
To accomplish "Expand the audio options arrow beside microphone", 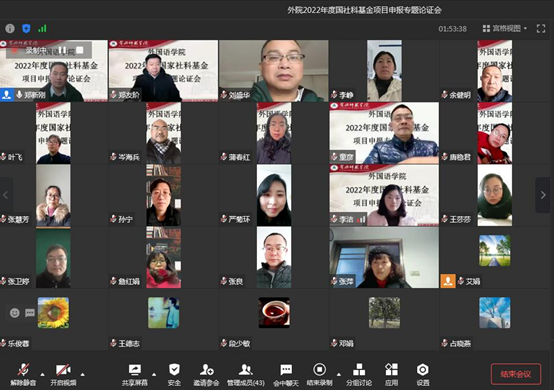I will pyautogui.click(x=42, y=374).
